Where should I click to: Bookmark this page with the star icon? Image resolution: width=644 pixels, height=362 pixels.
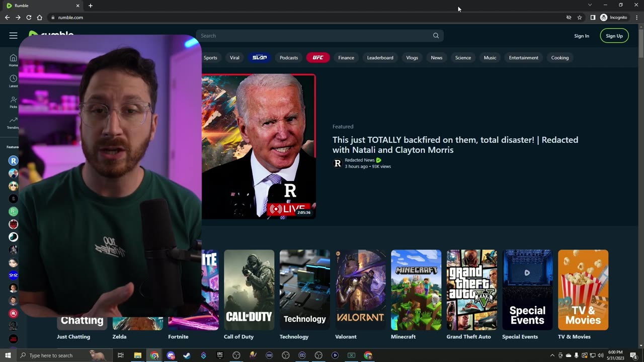580,18
